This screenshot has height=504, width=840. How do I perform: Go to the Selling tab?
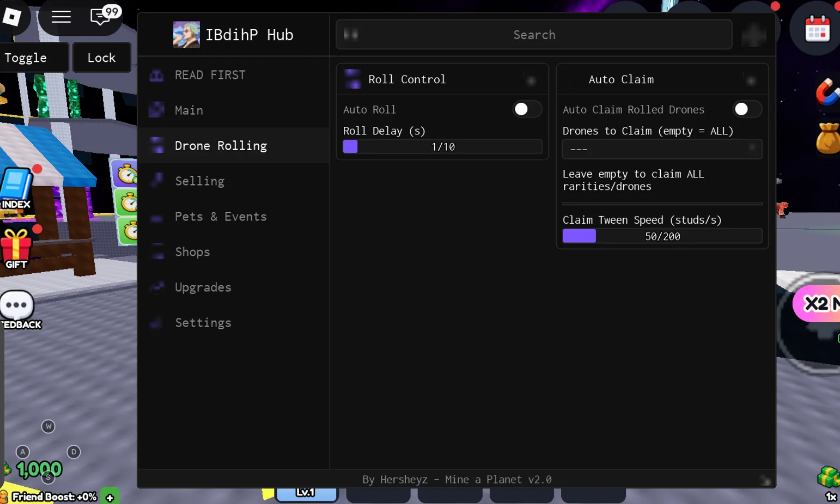pyautogui.click(x=233, y=181)
